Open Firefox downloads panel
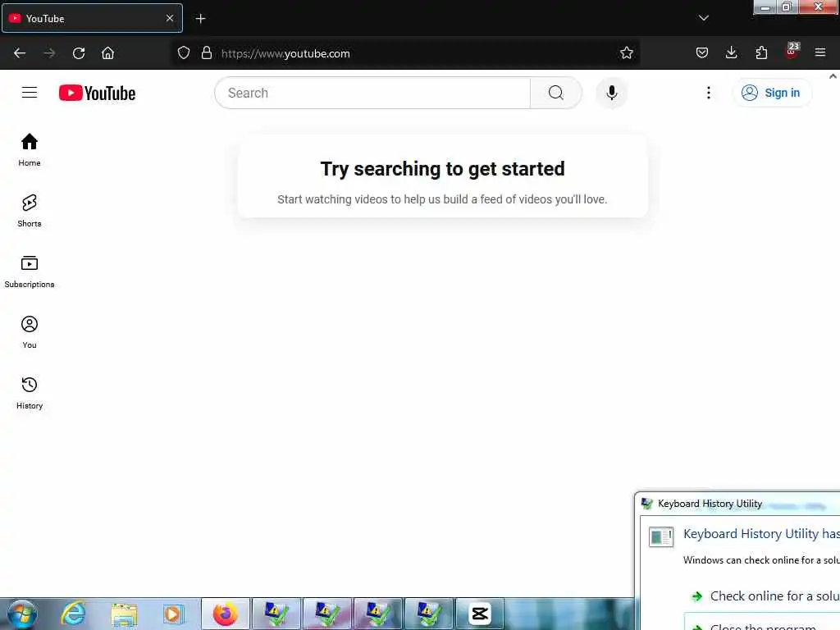Image resolution: width=840 pixels, height=630 pixels. coord(731,52)
